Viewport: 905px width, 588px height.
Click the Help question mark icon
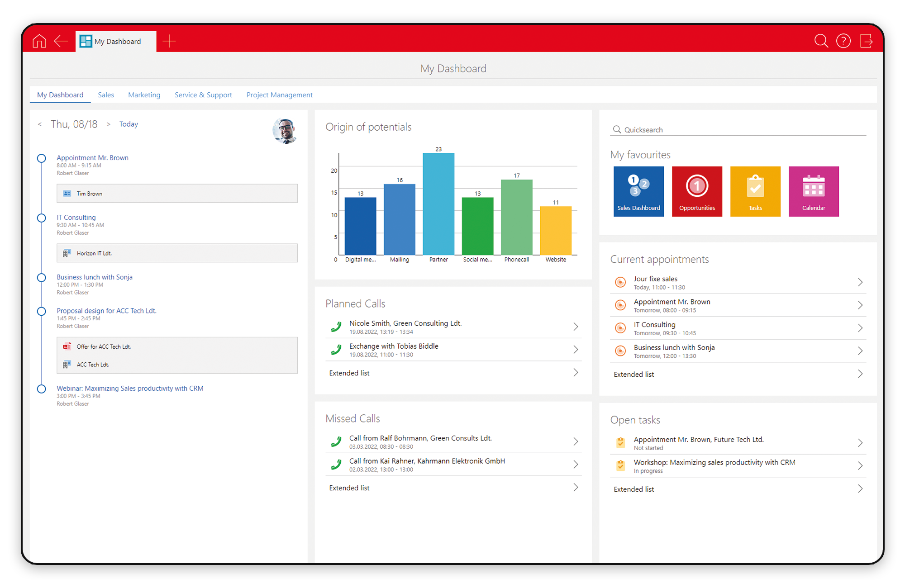843,41
